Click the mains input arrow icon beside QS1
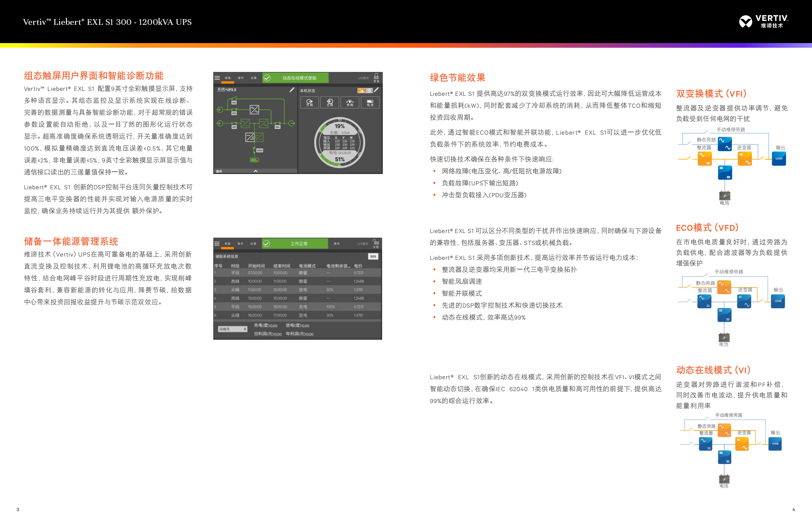Viewport: 812px width, 525px height. tap(220, 123)
